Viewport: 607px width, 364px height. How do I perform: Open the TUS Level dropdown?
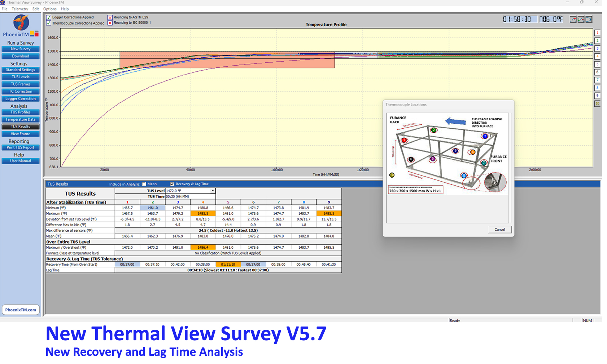[213, 191]
